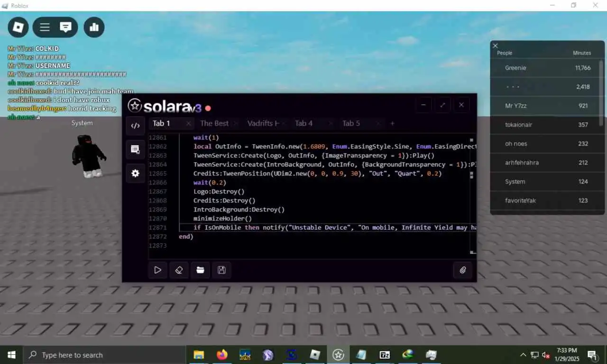
Task: Close the People leaderboard panel
Action: (495, 45)
